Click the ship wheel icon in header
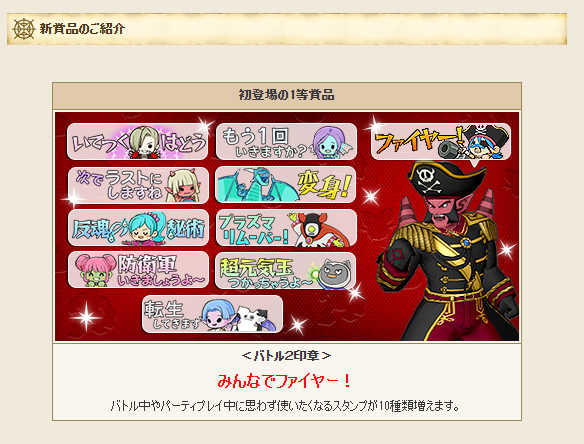584x444 pixels. click(24, 29)
